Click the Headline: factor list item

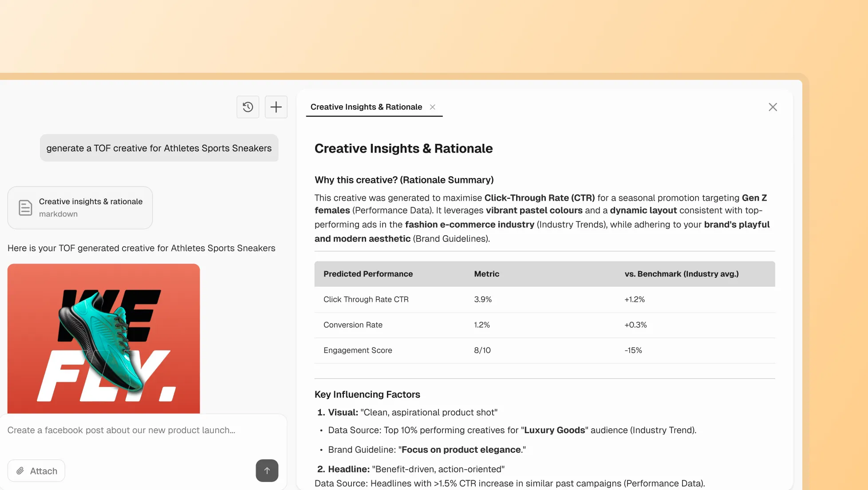(411, 469)
